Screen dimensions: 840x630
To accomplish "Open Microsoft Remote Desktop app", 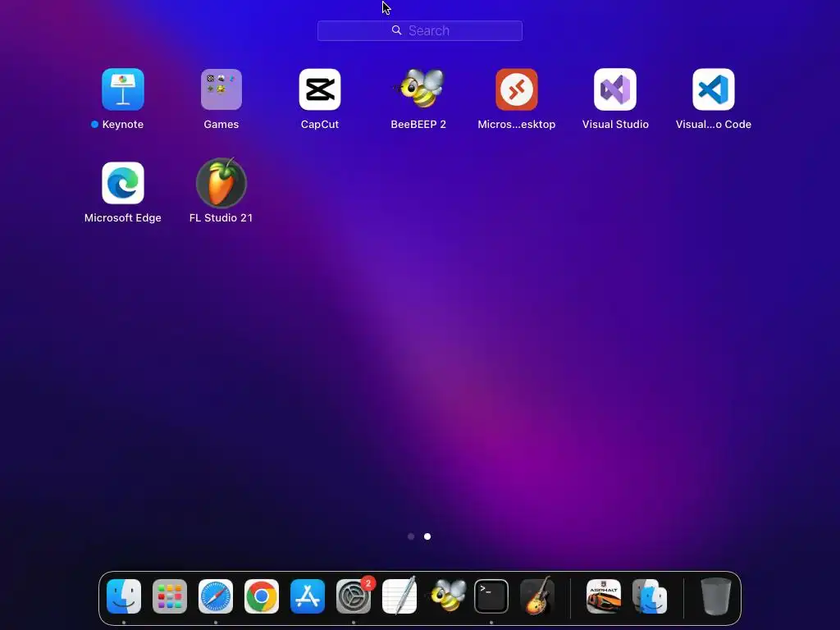I will (517, 89).
